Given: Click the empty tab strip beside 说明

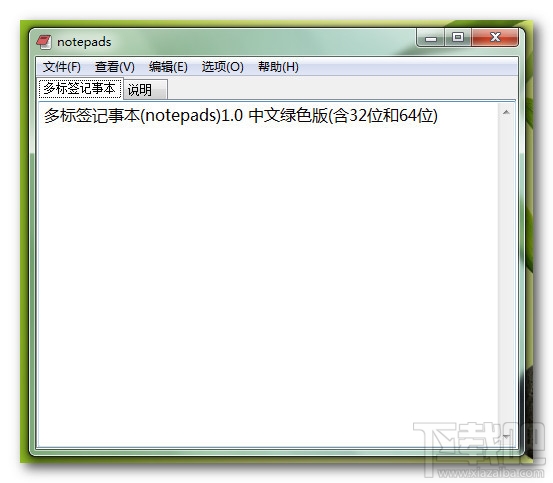Looking at the screenshot, I should (341, 89).
